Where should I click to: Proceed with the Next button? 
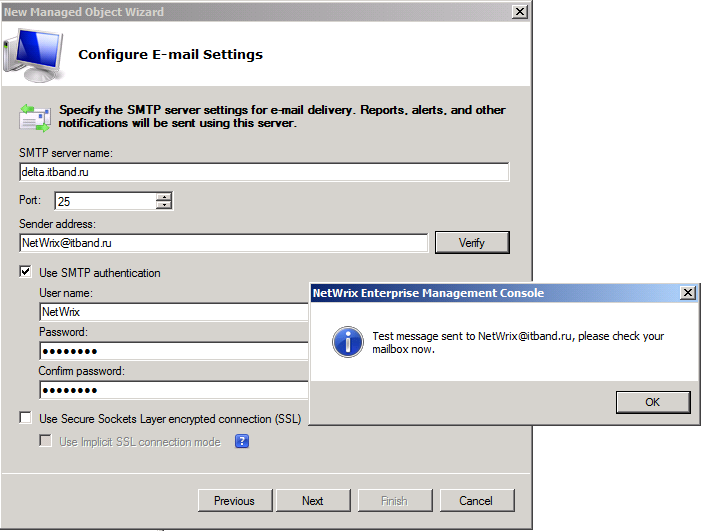(313, 501)
